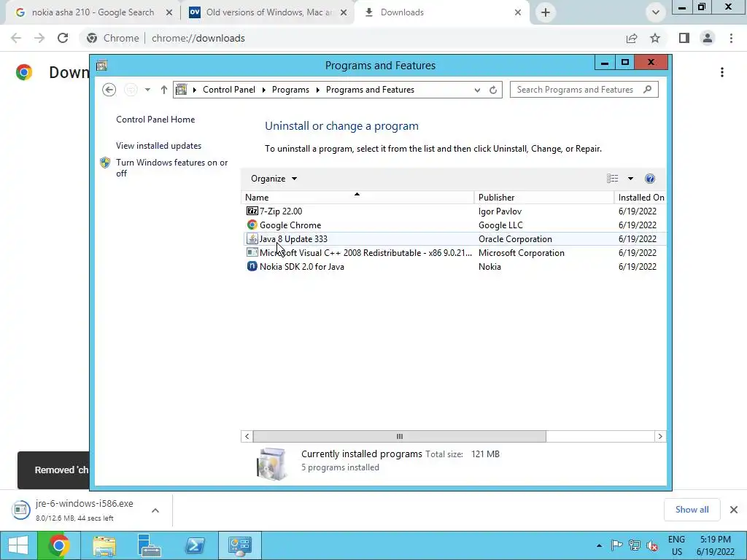Viewport: 747px width, 560px height.
Task: Select Nokia SDK 2.0 for Java row
Action: (454, 266)
